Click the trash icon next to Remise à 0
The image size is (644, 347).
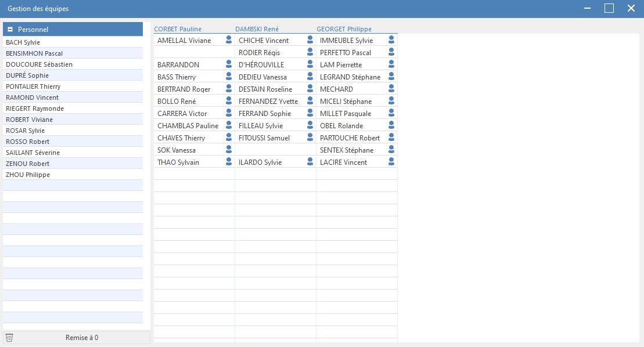tap(9, 338)
